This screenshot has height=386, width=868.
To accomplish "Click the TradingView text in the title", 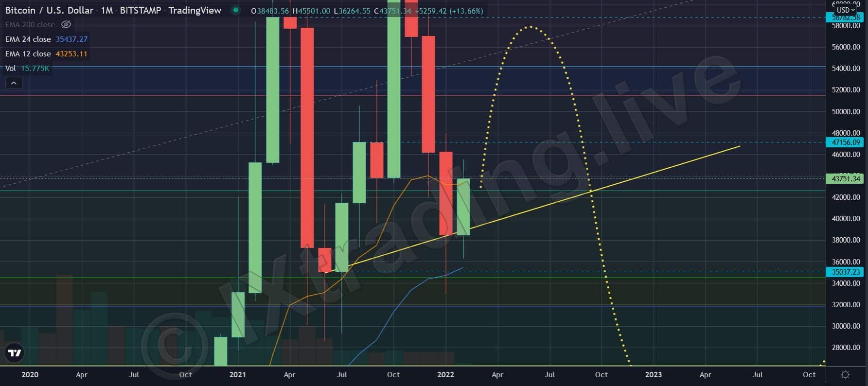I will tap(195, 10).
